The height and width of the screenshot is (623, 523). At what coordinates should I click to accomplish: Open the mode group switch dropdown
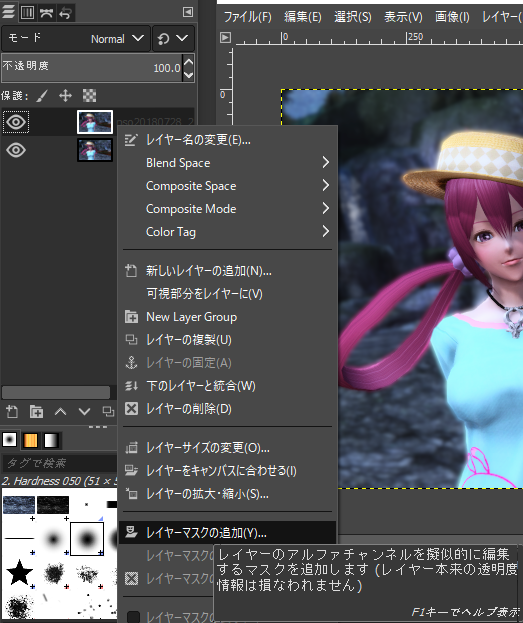(x=173, y=39)
